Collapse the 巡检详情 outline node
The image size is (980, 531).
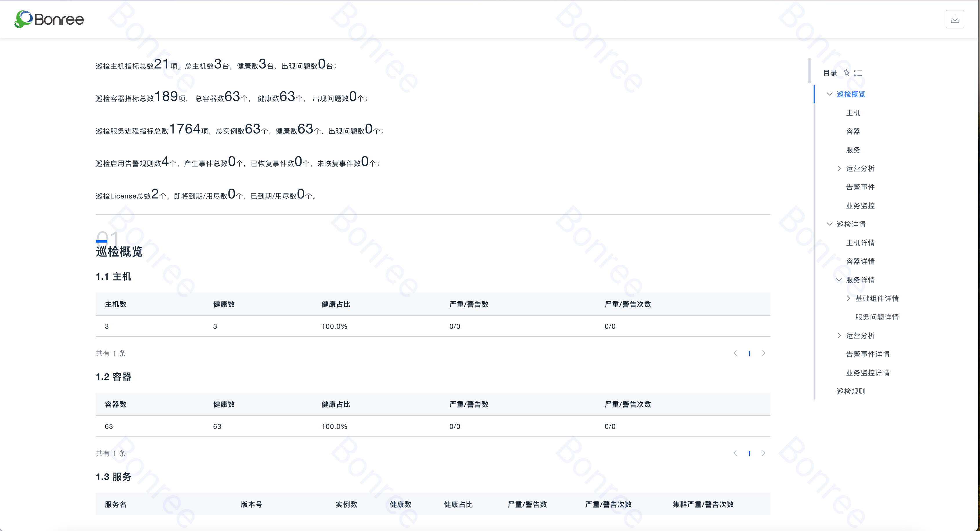830,224
